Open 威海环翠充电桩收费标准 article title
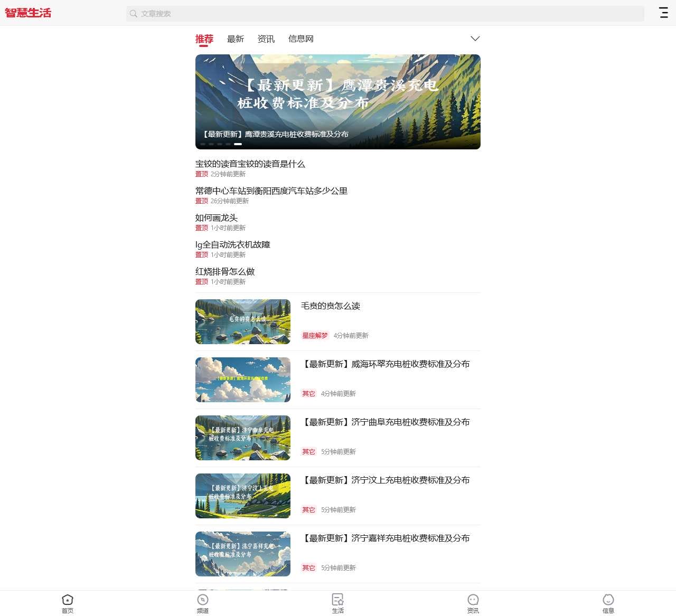The height and width of the screenshot is (616, 676). tap(386, 364)
